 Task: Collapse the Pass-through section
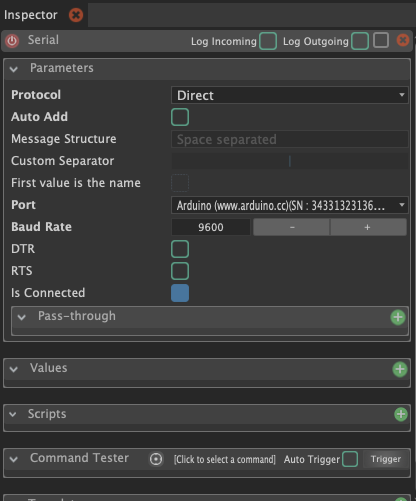pyautogui.click(x=22, y=317)
